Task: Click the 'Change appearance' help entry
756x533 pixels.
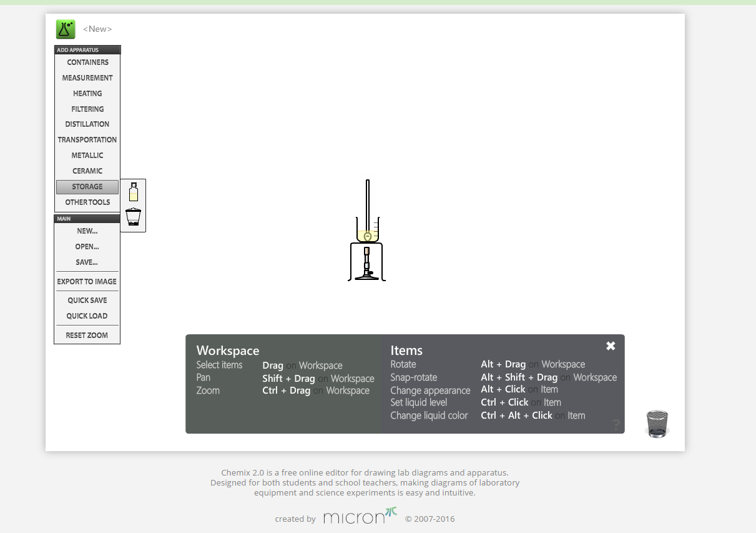Action: click(430, 391)
